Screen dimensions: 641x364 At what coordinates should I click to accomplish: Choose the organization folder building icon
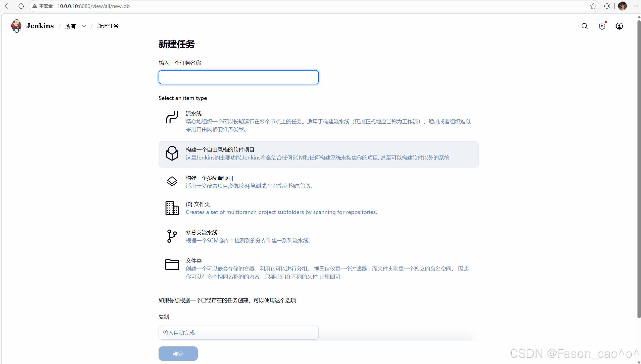[172, 208]
